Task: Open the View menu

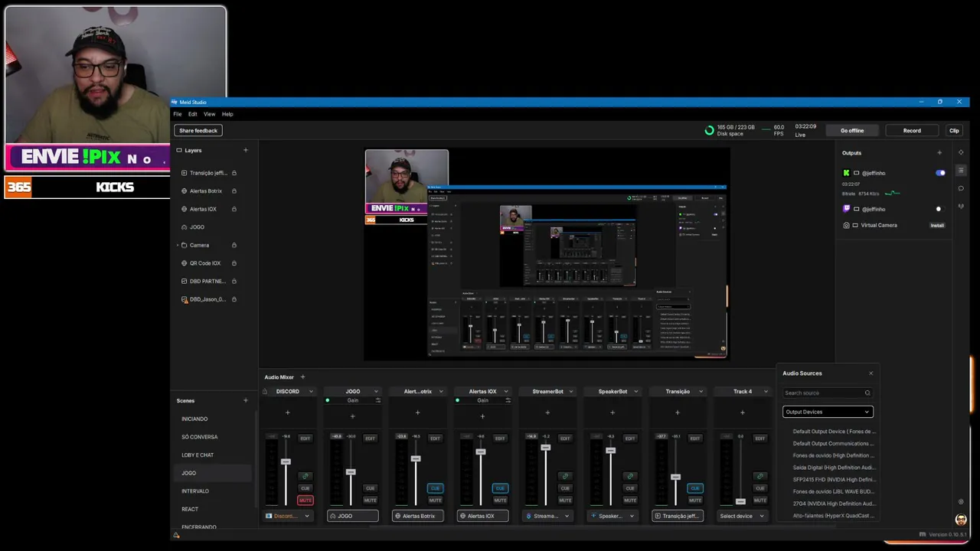Action: [209, 114]
